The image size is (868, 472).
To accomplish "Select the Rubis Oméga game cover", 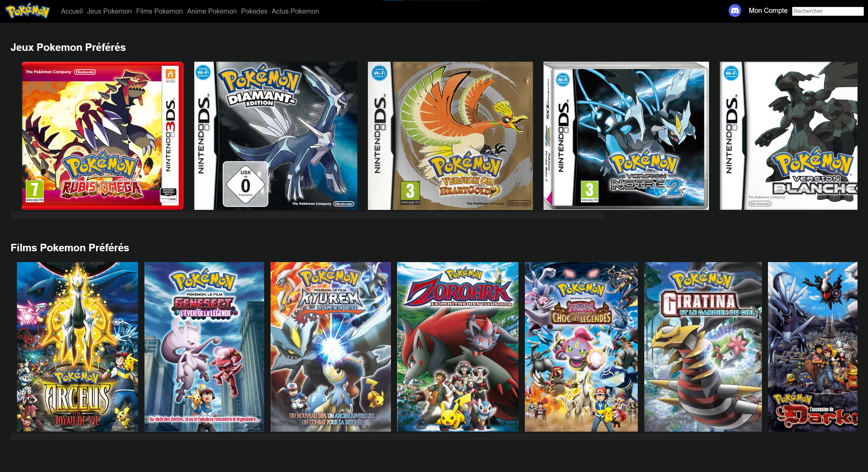I will [x=102, y=136].
